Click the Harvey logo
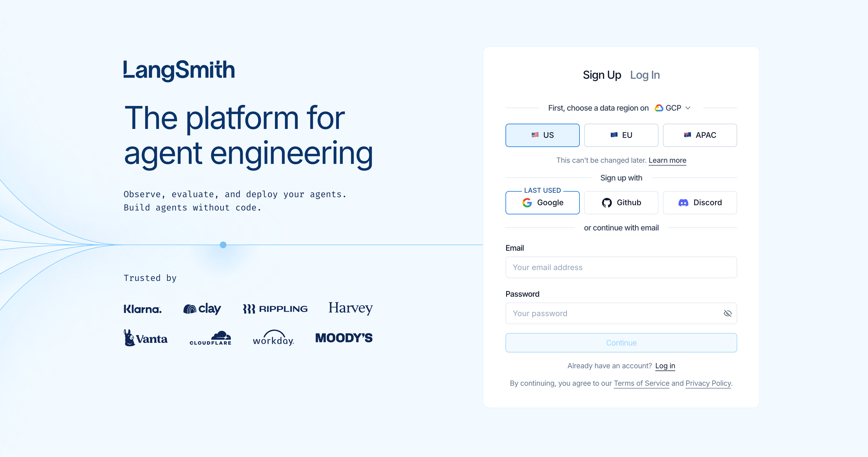The height and width of the screenshot is (457, 868). coord(350,308)
